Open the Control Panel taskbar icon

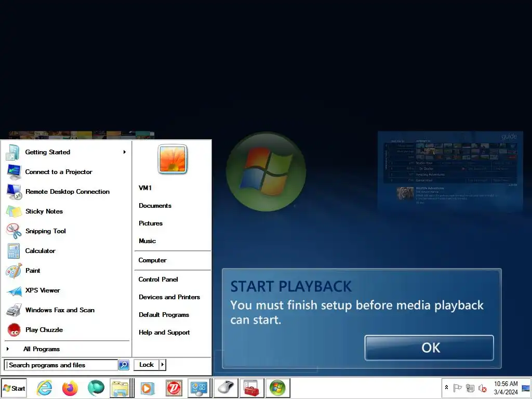(198, 388)
